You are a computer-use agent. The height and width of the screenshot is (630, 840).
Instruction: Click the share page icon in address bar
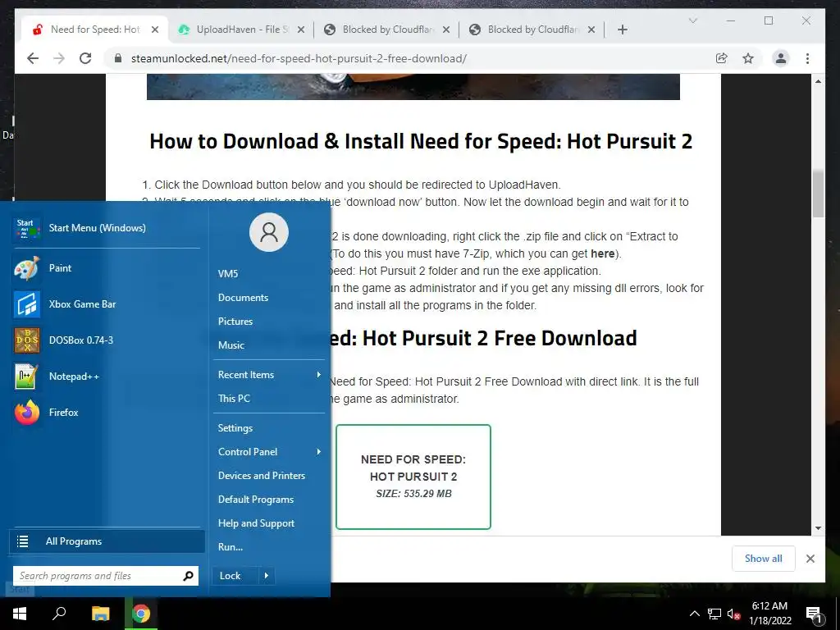pyautogui.click(x=722, y=58)
